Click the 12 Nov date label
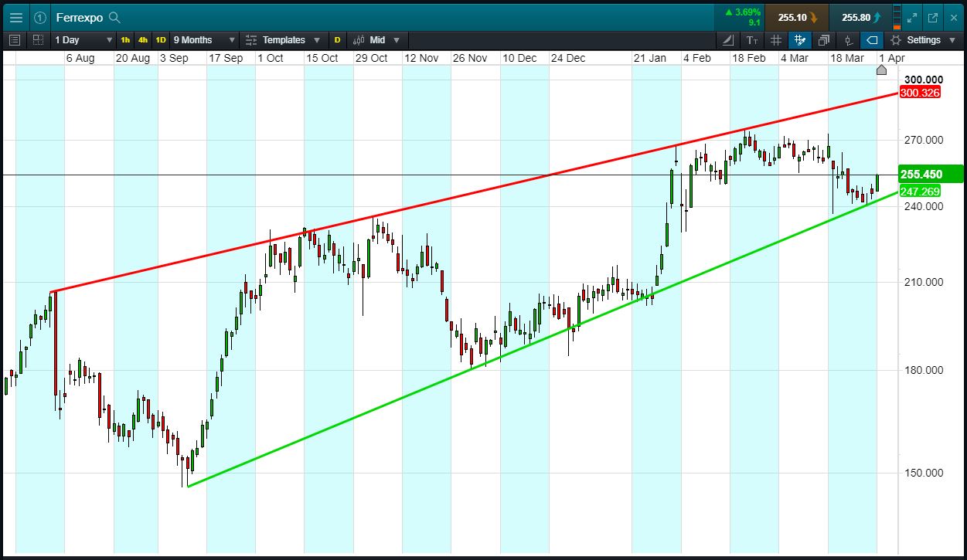Viewport: 967px width, 560px height. tap(421, 58)
